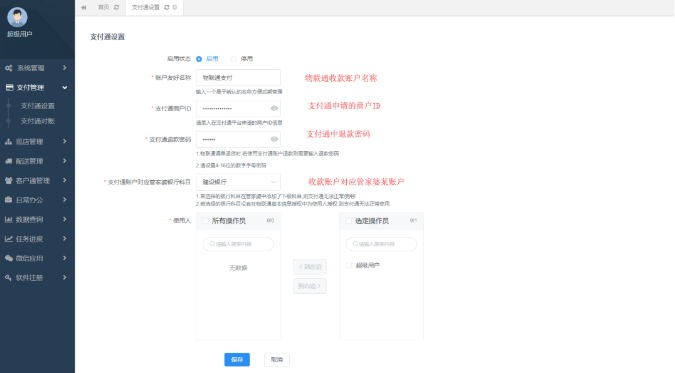
Task: Click the 日常办公 briefcase icon
Action: 8,200
